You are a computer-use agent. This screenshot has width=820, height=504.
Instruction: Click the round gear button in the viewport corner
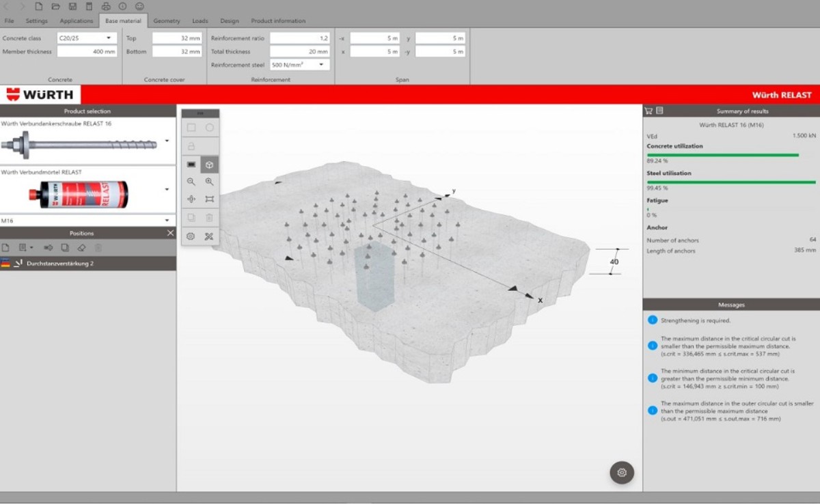[622, 472]
